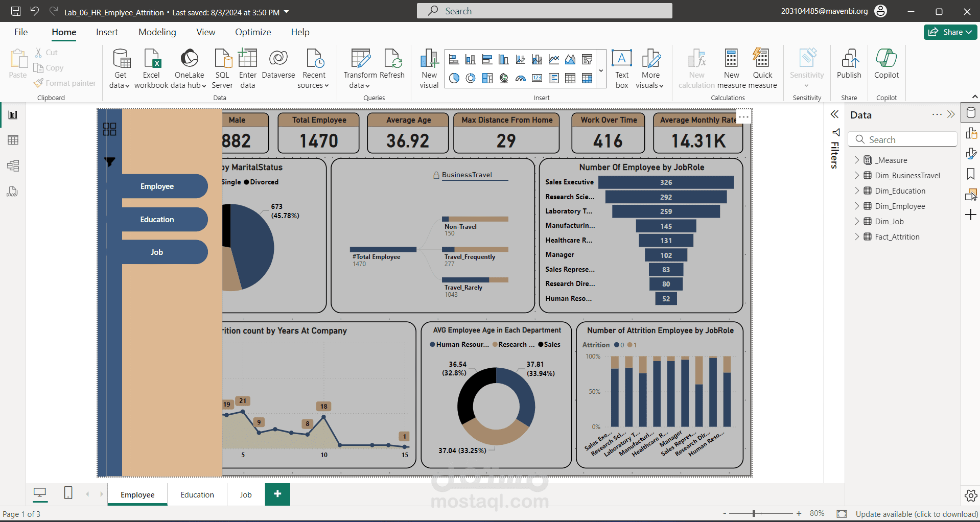
Task: Open the Copilot pane
Action: pyautogui.click(x=886, y=64)
